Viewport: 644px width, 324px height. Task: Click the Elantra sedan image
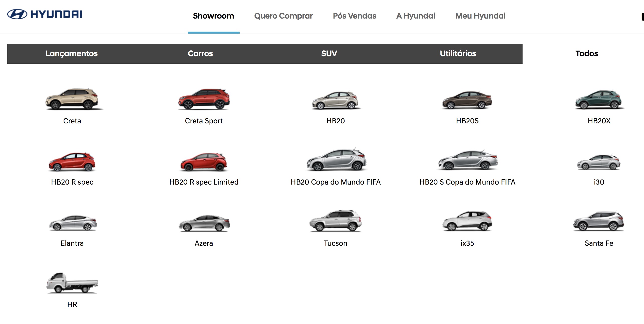[x=73, y=223]
